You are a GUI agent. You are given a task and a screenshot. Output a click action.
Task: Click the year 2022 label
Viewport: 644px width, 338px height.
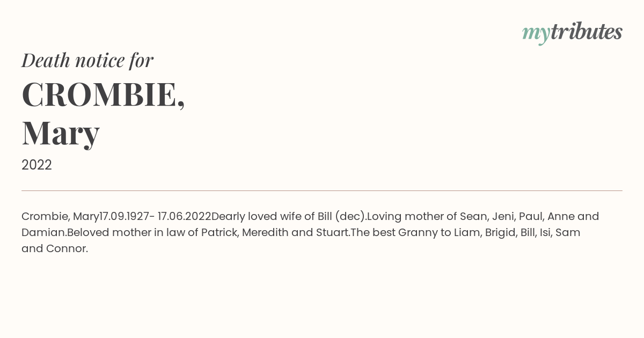(x=36, y=165)
